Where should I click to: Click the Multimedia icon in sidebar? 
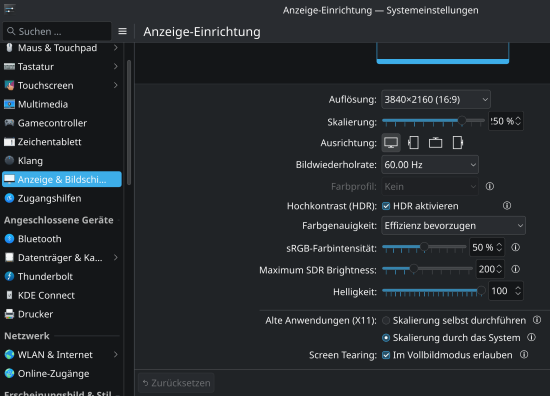tap(9, 104)
